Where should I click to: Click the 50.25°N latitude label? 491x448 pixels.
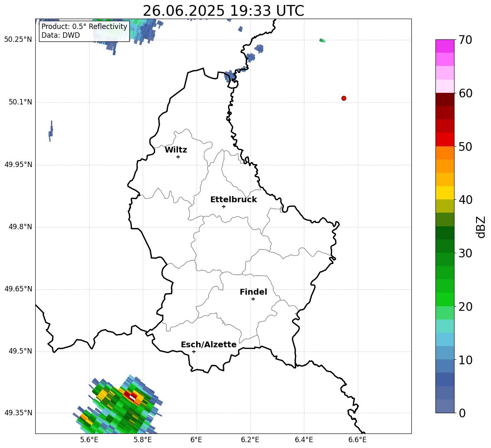tap(18, 40)
